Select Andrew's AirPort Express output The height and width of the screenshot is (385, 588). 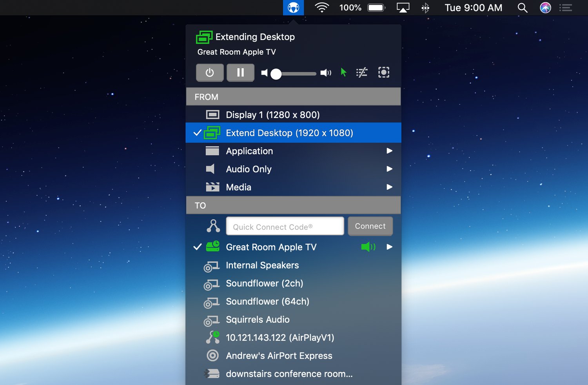click(279, 356)
